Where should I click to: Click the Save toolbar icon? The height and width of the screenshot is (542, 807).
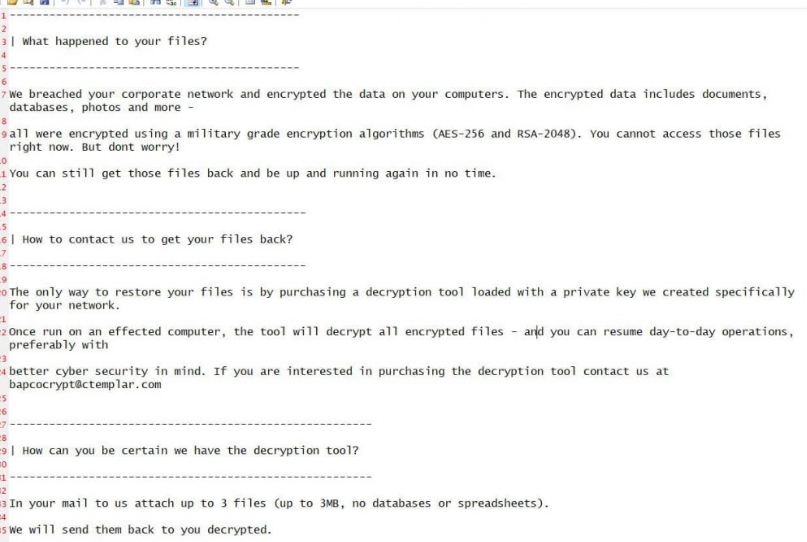[45, 3]
